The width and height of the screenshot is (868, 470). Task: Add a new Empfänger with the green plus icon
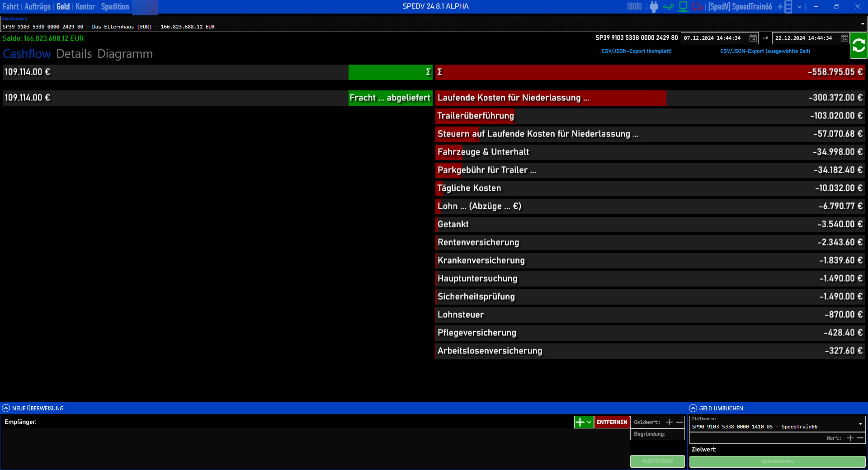580,422
